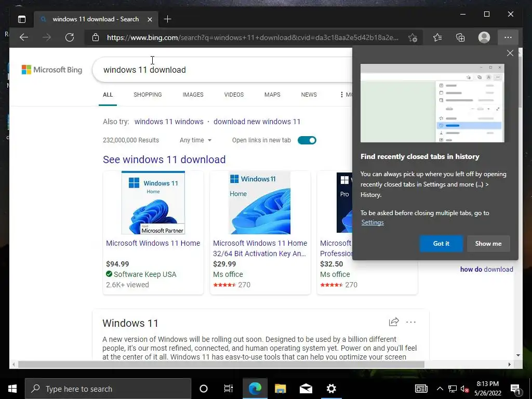Click Software Keep USA seller text
This screenshot has height=399, width=532.
click(145, 274)
